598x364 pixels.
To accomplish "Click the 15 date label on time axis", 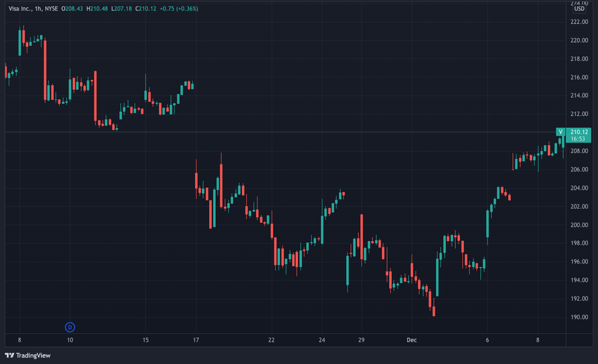I will pyautogui.click(x=146, y=340).
